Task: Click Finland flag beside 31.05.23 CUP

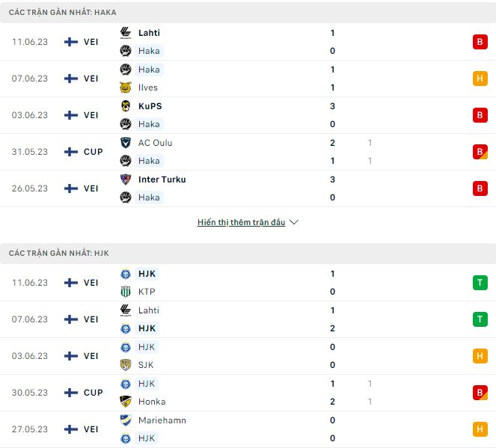Action: (71, 152)
